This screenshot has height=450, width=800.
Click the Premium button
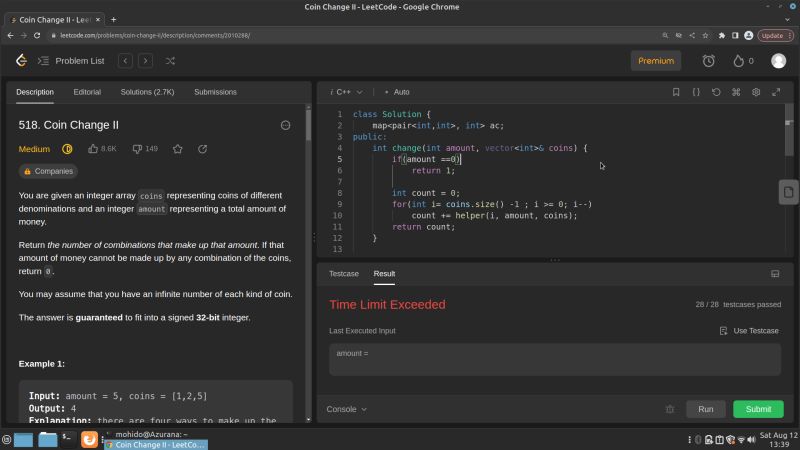tap(656, 61)
